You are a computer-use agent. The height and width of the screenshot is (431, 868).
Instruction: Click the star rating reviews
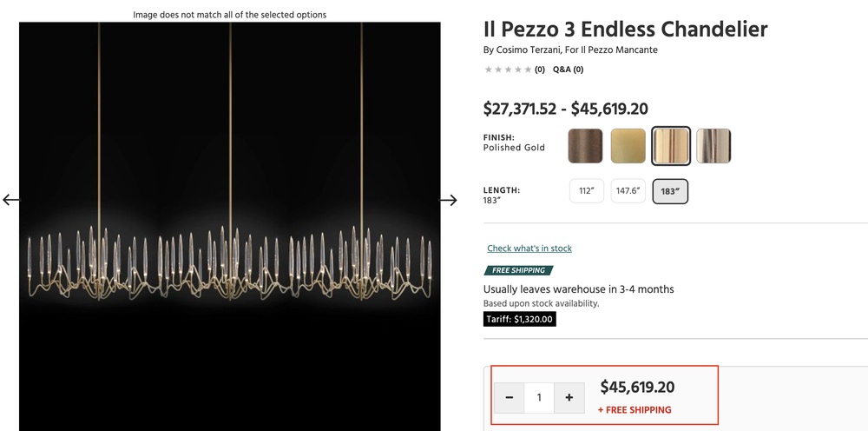tap(508, 70)
